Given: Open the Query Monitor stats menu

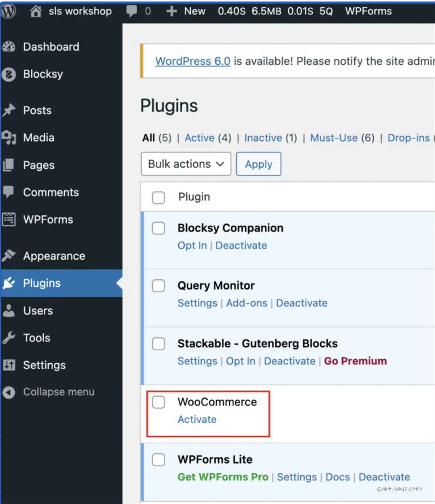Looking at the screenshot, I should coord(275,11).
